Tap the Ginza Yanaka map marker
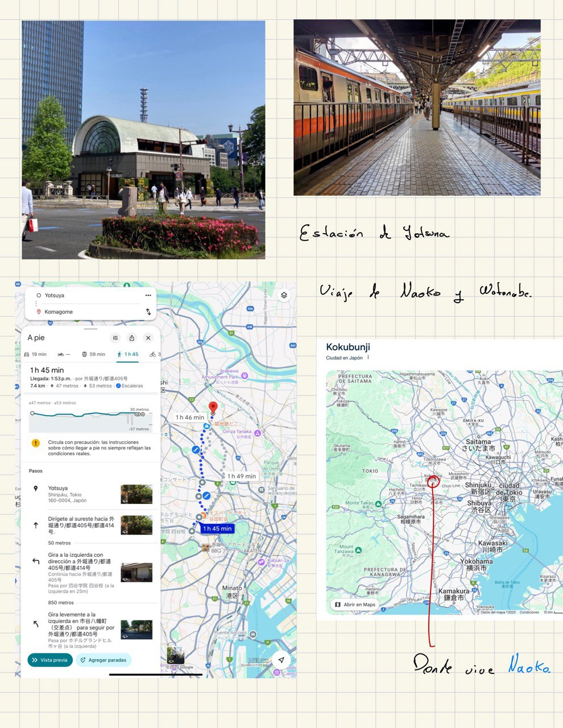Screen dimensions: 563x728 pyautogui.click(x=258, y=433)
